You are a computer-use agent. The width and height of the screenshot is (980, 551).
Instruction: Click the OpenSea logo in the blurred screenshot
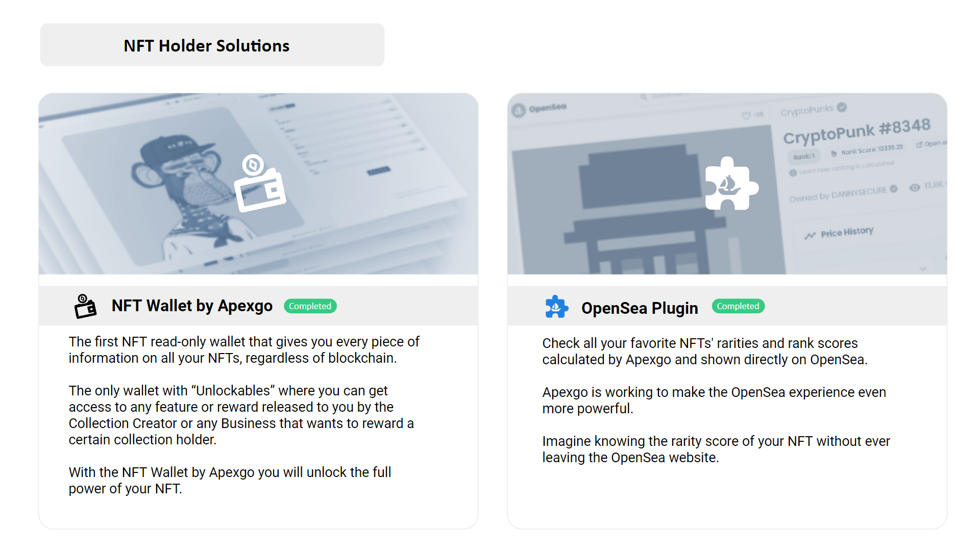pyautogui.click(x=519, y=110)
